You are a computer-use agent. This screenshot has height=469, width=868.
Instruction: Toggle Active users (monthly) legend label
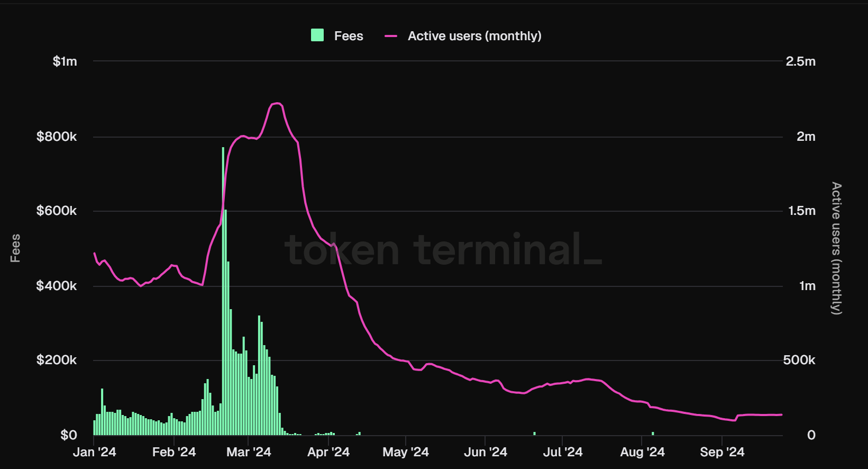pos(474,36)
